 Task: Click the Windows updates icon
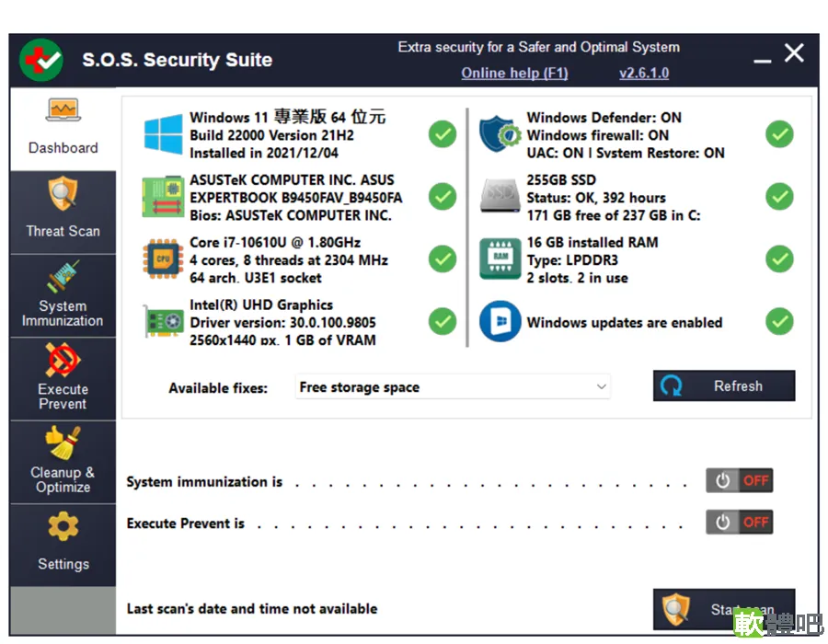(x=500, y=321)
